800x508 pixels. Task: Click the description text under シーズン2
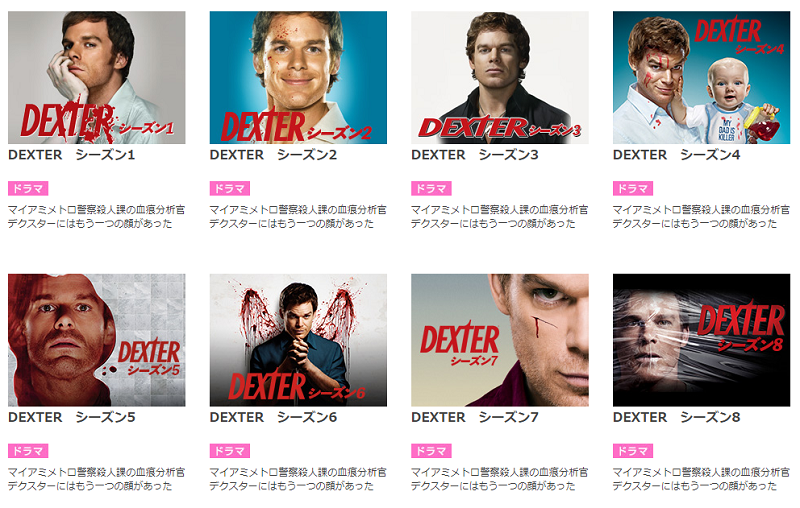click(298, 217)
